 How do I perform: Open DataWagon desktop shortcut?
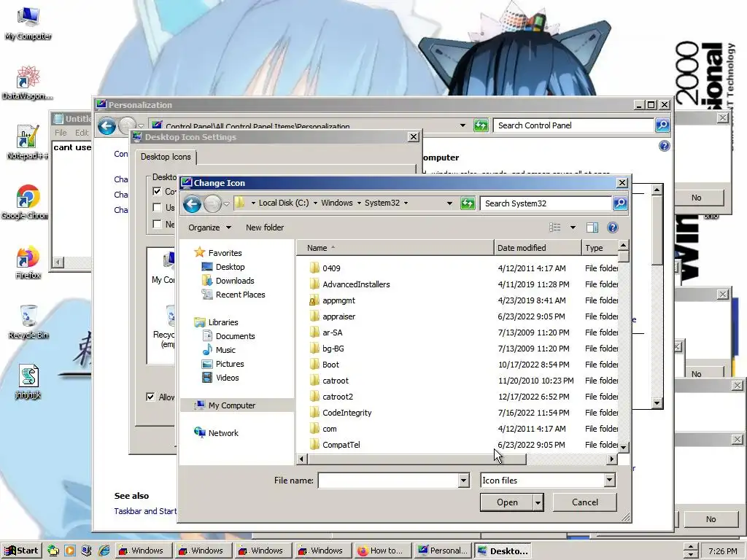coord(27,83)
